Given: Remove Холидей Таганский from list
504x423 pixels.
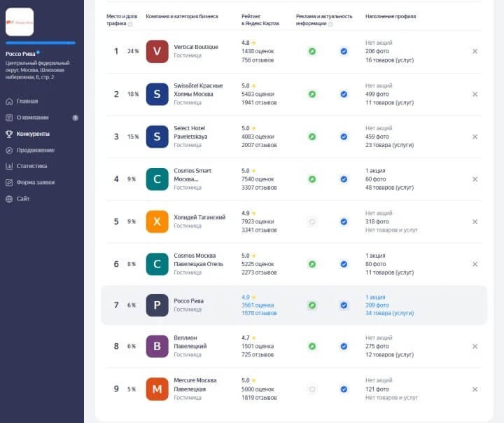Looking at the screenshot, I should click(475, 221).
